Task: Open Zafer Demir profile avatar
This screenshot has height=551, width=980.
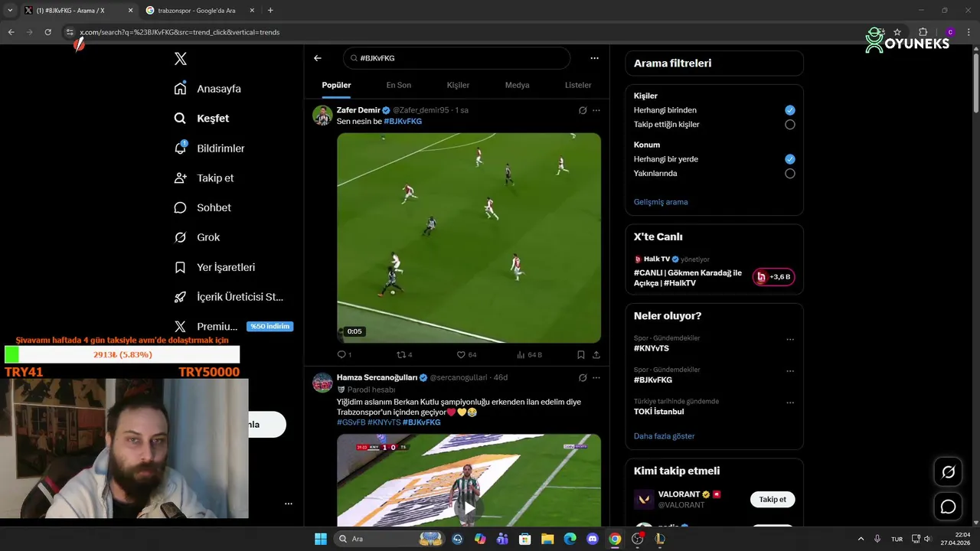Action: [x=322, y=115]
